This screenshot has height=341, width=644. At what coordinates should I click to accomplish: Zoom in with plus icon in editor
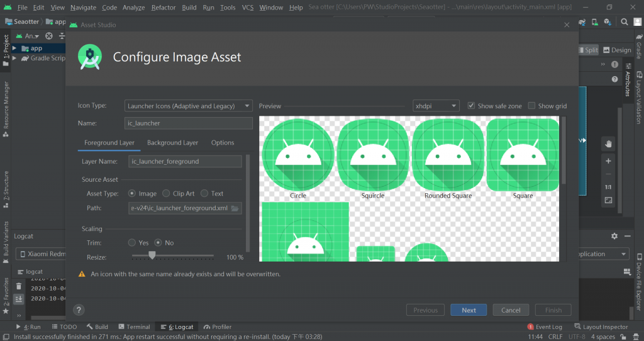tap(608, 161)
